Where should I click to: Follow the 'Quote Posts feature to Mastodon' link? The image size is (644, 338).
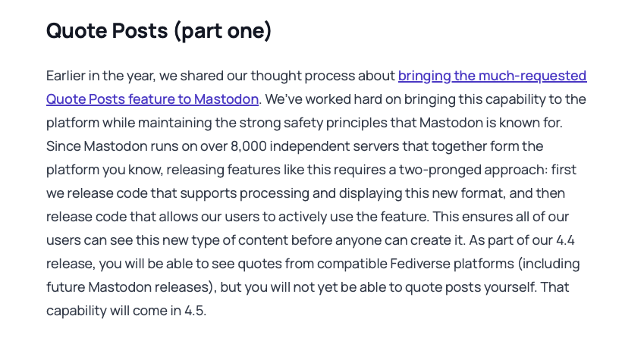(x=152, y=99)
